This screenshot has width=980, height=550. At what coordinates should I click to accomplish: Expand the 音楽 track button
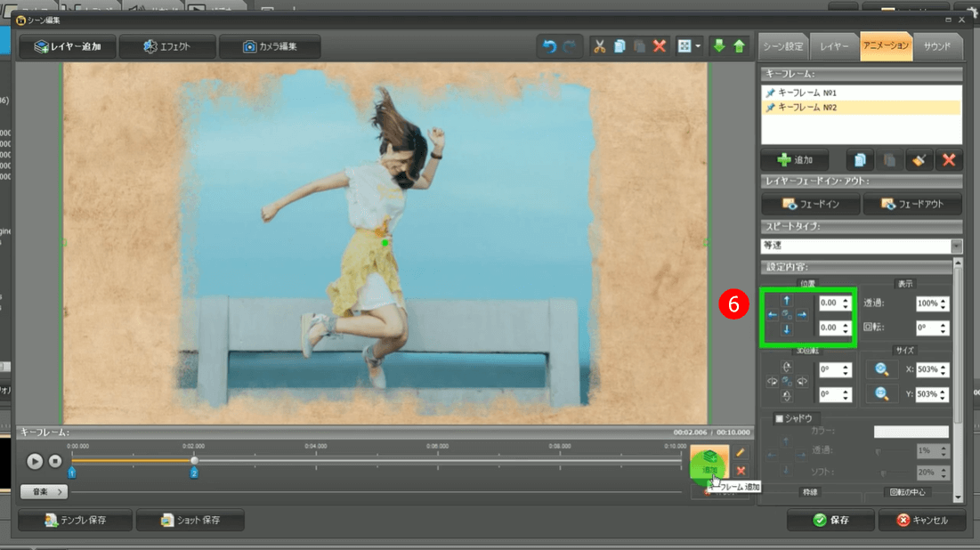(x=44, y=491)
